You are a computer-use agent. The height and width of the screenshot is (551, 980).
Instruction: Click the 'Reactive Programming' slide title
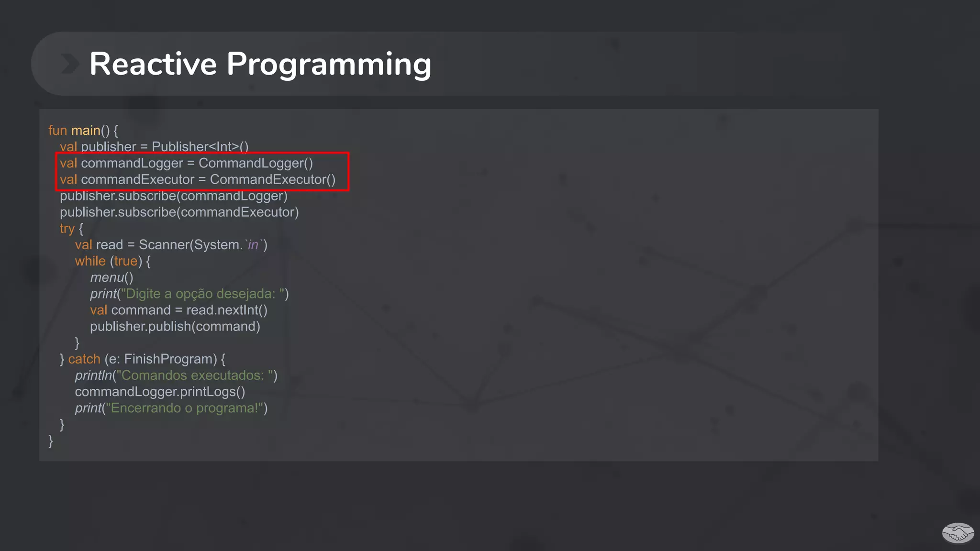260,64
